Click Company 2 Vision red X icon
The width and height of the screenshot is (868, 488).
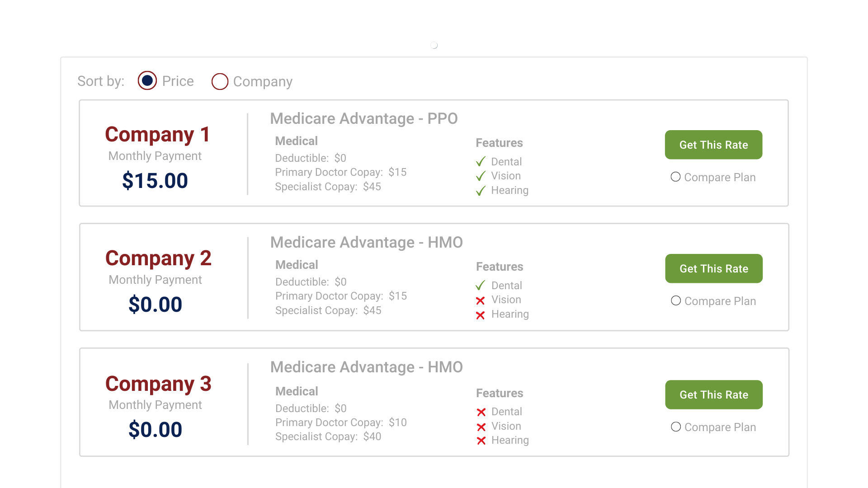[481, 300]
